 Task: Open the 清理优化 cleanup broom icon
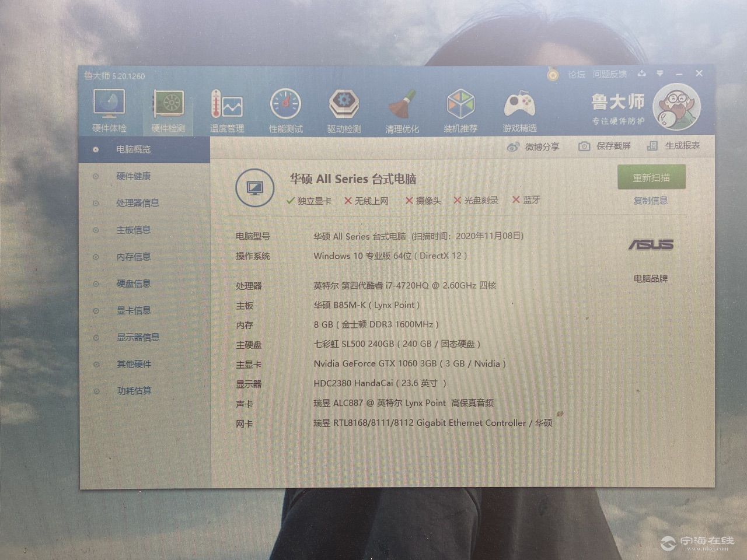point(402,110)
